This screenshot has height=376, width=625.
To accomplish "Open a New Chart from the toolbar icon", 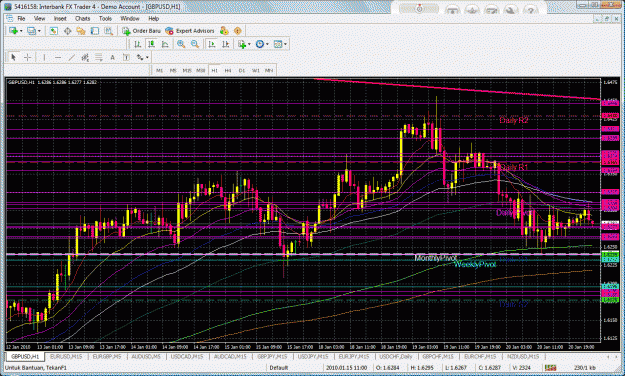I will (13, 31).
